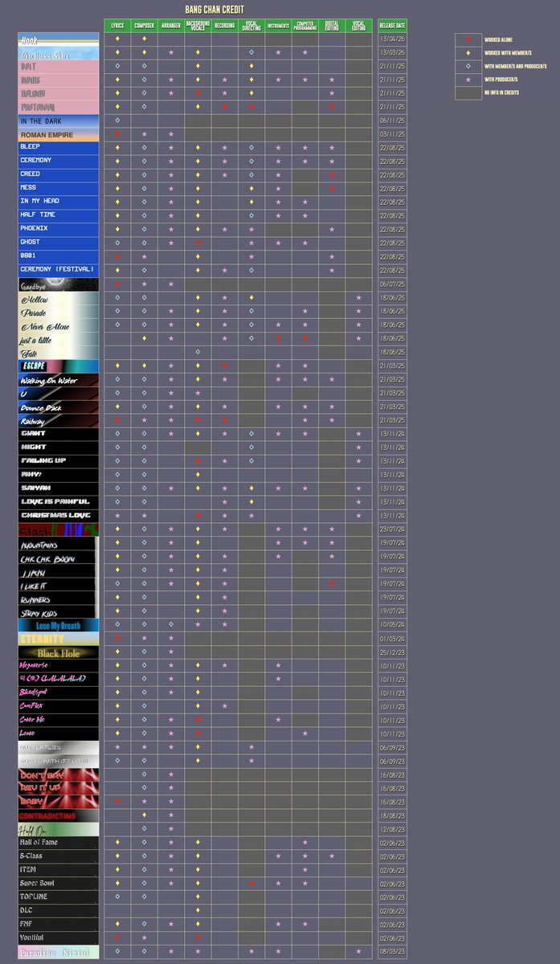Click the red star in Youtiful's Background Vocals cell

[198, 937]
